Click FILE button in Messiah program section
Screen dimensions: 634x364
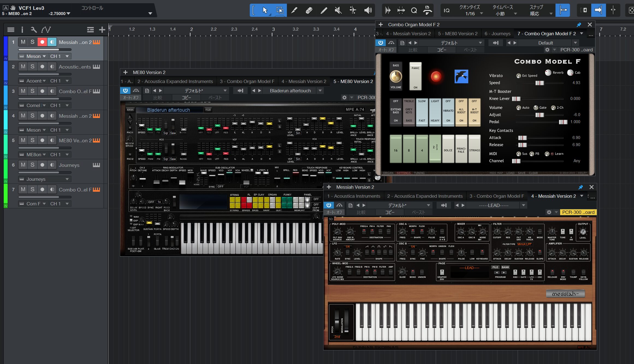point(495,267)
